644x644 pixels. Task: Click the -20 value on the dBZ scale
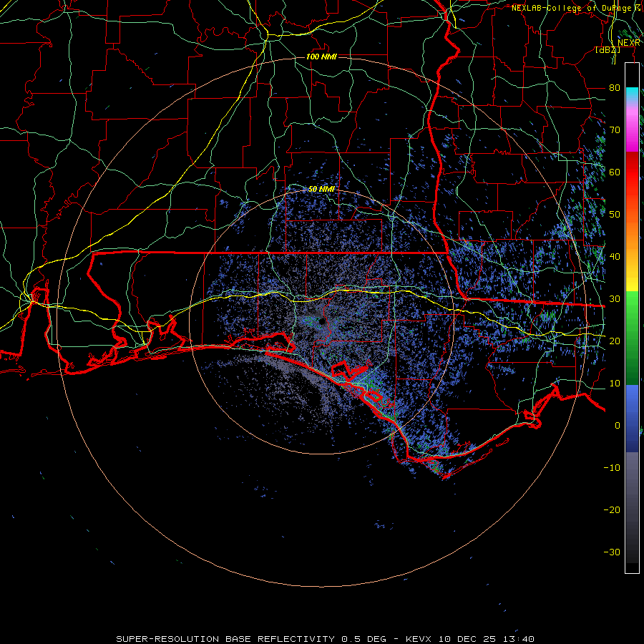pyautogui.click(x=612, y=509)
